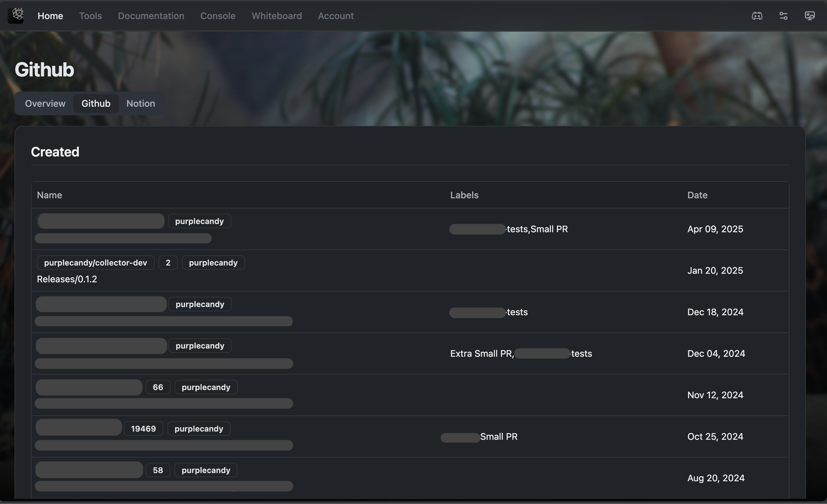Click the date Jan 20, 2025
The image size is (827, 504).
(x=715, y=270)
